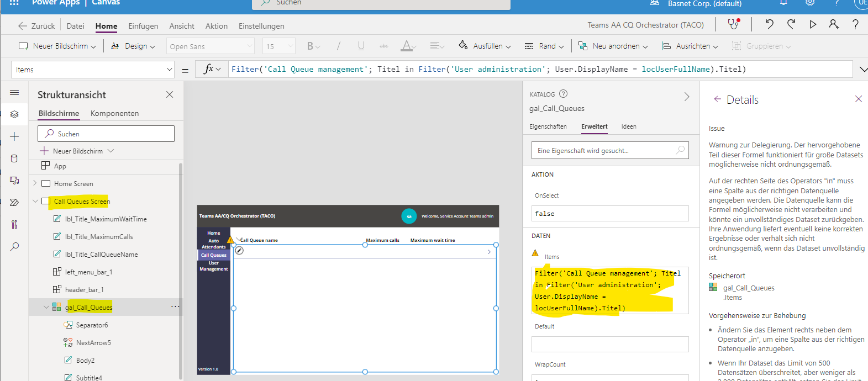Click the OnSelect value field

point(610,213)
